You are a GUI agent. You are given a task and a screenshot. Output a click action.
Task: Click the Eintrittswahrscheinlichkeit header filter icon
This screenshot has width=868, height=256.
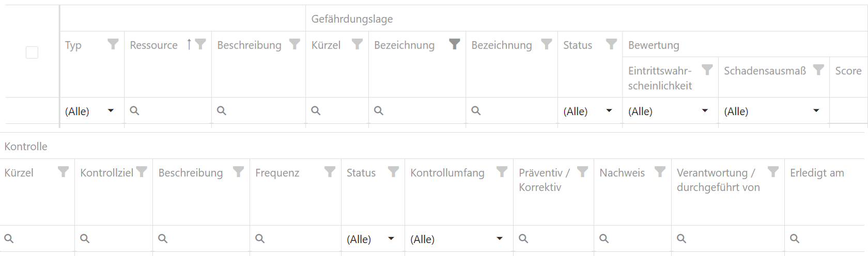click(707, 70)
